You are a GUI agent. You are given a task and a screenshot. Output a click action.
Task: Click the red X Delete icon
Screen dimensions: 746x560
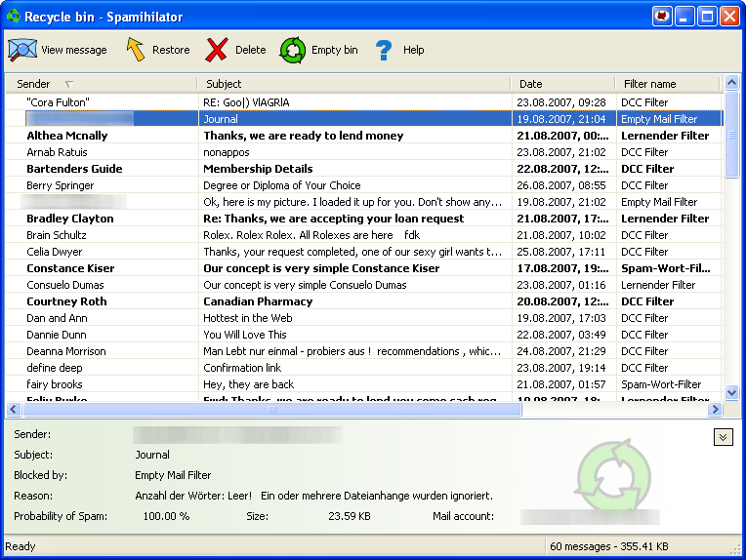[x=217, y=50]
